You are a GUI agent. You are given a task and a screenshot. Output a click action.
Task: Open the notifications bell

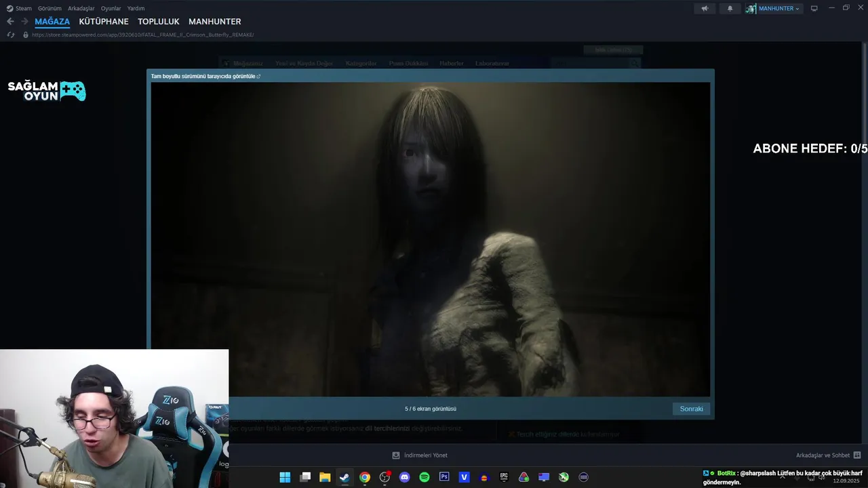tap(730, 8)
